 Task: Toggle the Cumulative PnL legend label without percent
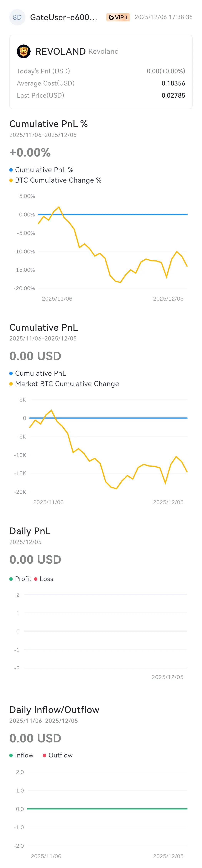tap(40, 373)
